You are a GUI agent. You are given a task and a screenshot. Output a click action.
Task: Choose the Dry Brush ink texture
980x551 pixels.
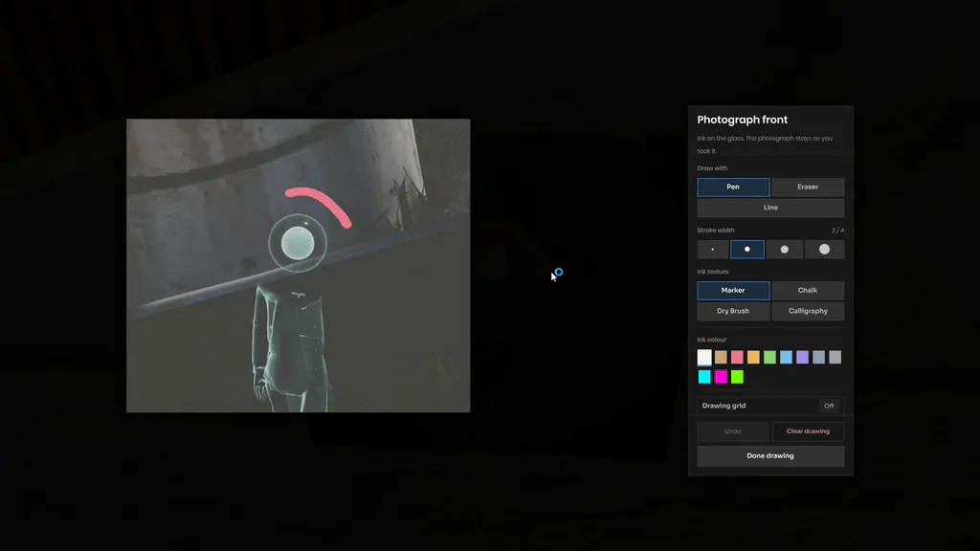click(733, 311)
